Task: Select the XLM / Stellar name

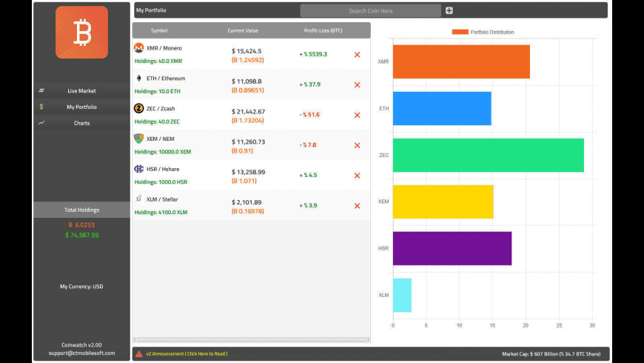Action: [x=162, y=199]
